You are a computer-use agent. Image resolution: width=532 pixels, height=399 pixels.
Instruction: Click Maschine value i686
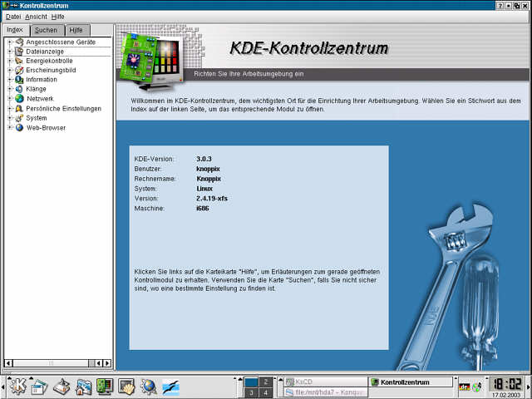point(203,209)
